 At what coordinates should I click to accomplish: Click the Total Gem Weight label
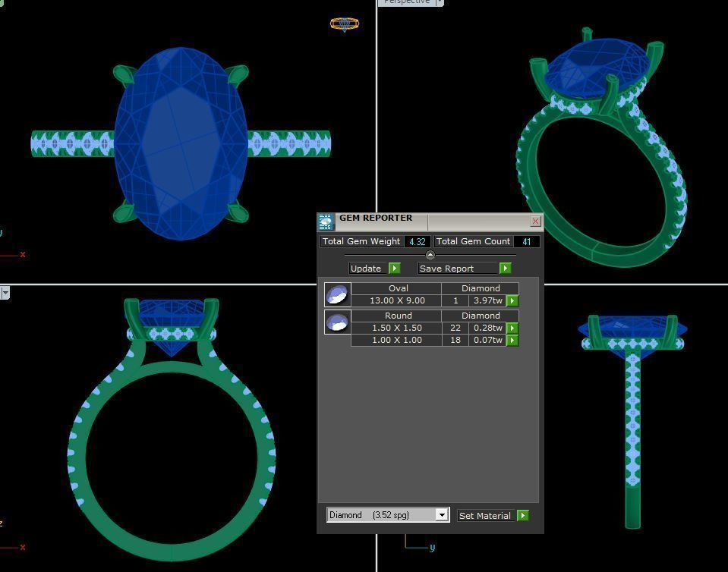(x=361, y=241)
